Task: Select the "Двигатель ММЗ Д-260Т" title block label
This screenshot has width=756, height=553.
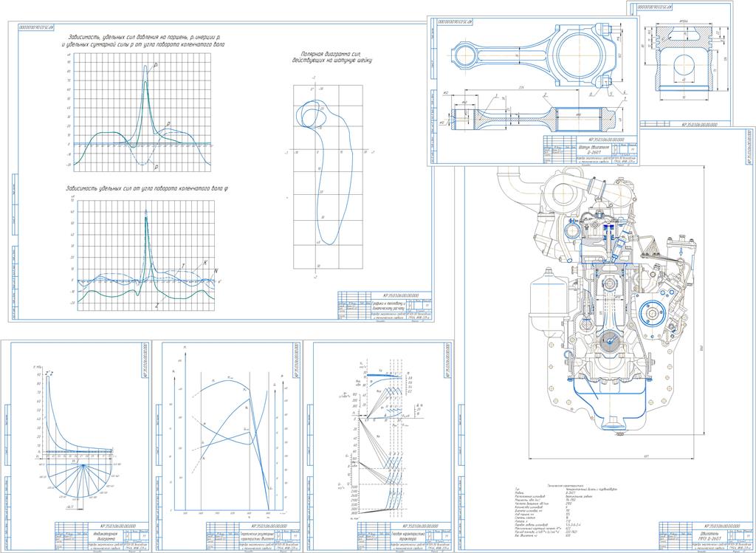Action: 711,536
